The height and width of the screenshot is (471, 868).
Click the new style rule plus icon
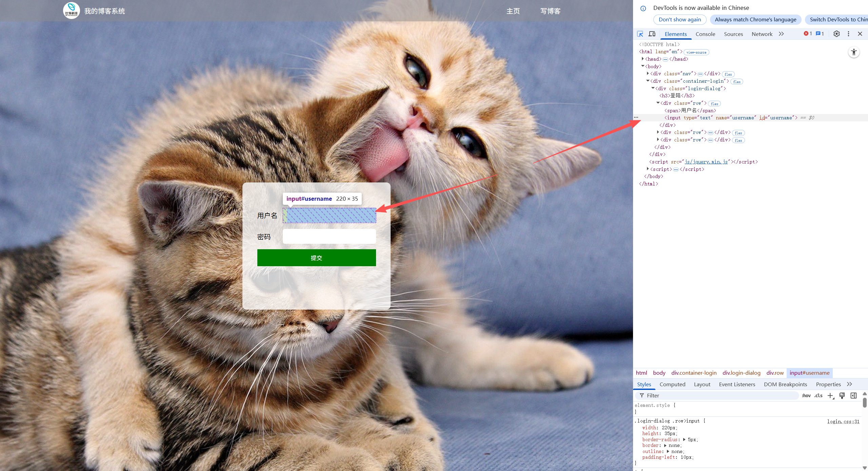coord(830,396)
